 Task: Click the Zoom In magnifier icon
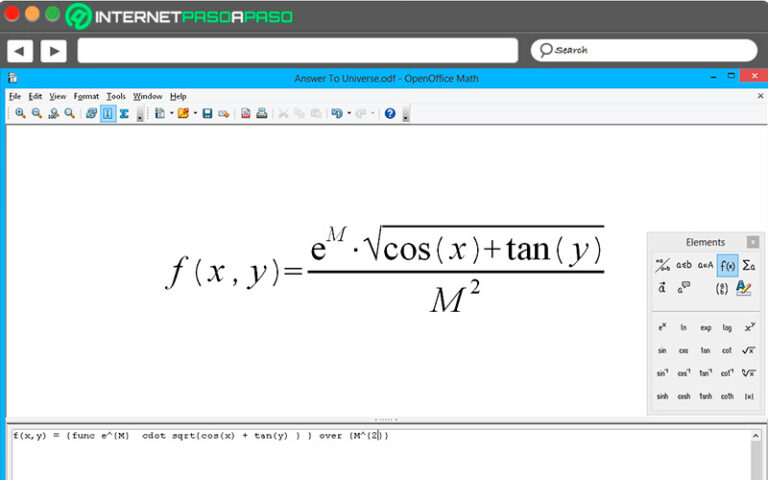click(x=20, y=114)
